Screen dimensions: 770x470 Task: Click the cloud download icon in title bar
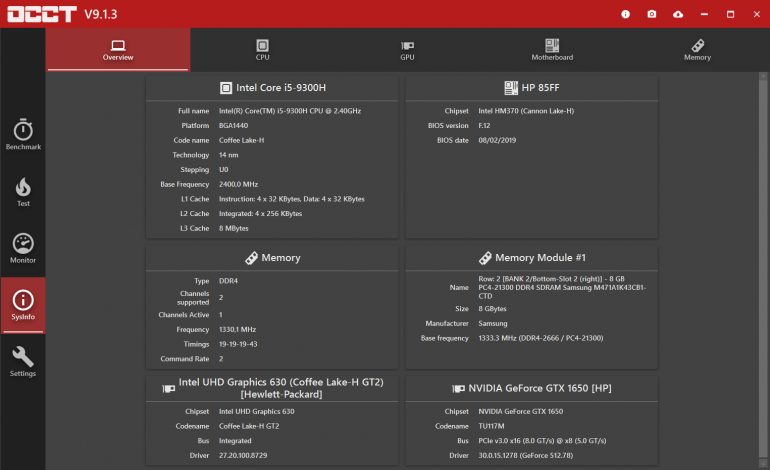click(678, 14)
